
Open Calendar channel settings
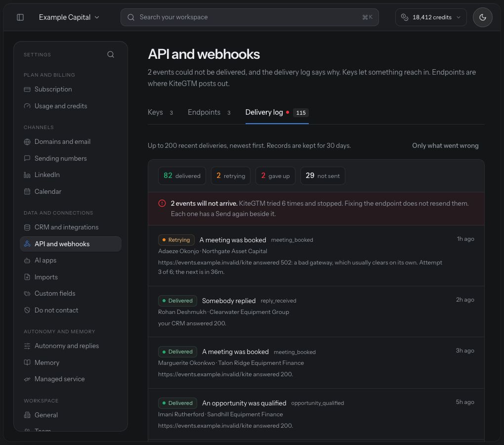click(71, 192)
